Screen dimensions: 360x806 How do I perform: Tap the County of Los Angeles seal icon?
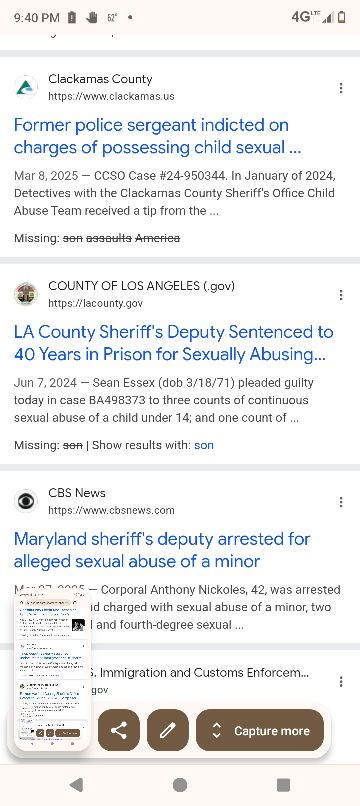(x=26, y=294)
